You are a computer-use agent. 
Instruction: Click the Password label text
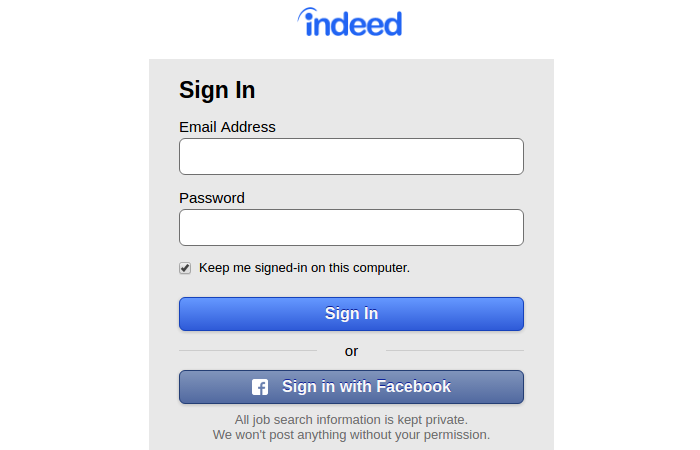(x=212, y=198)
